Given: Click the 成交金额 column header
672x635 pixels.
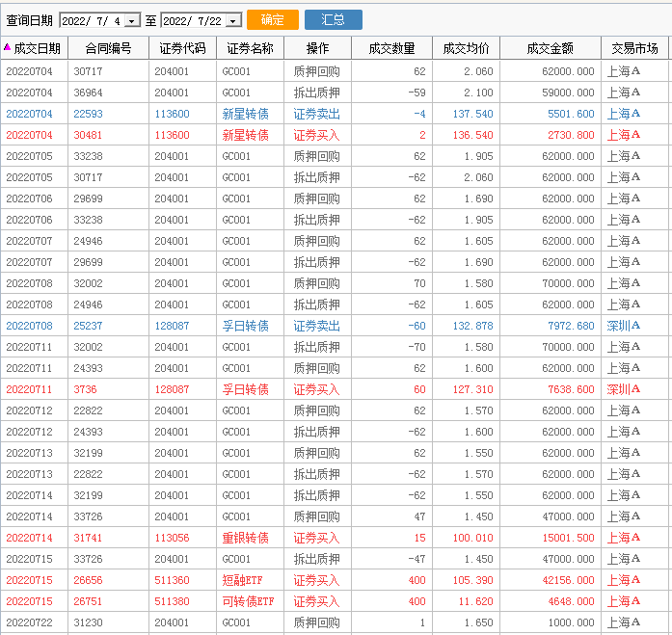Looking at the screenshot, I should click(x=550, y=48).
